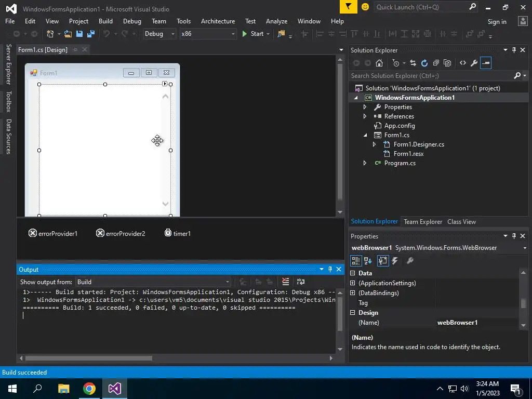
Task: Expand (DataBindings) property
Action: (x=353, y=293)
